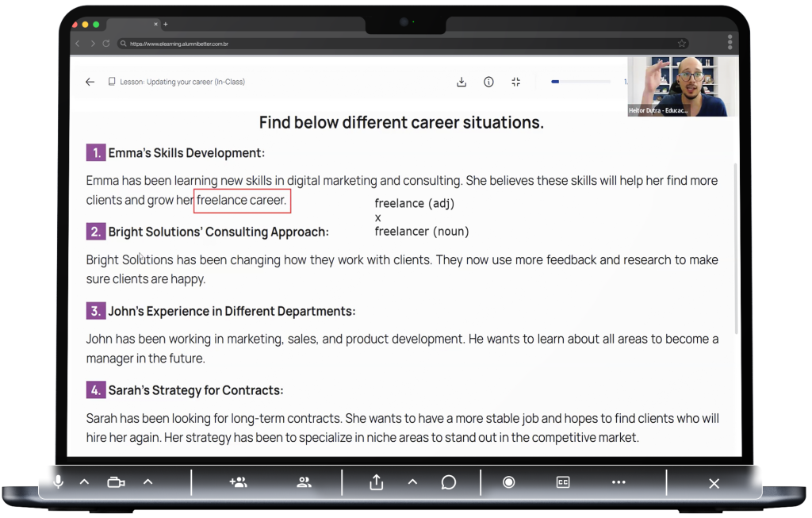Open a new browser tab with plus
Image resolution: width=812 pixels, height=518 pixels.
165,25
